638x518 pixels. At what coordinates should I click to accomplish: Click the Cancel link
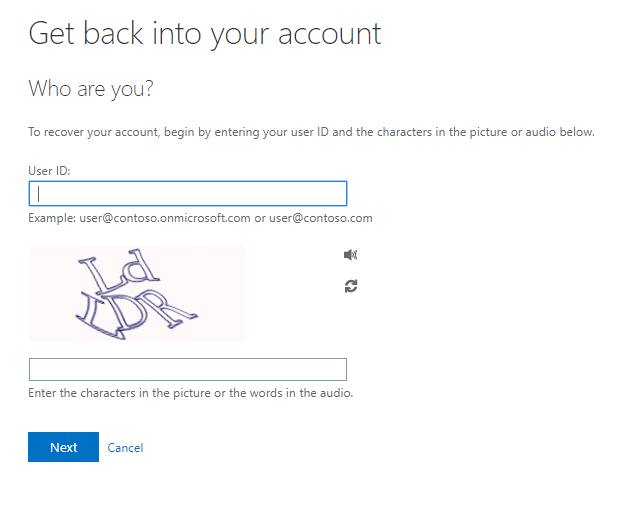(125, 448)
